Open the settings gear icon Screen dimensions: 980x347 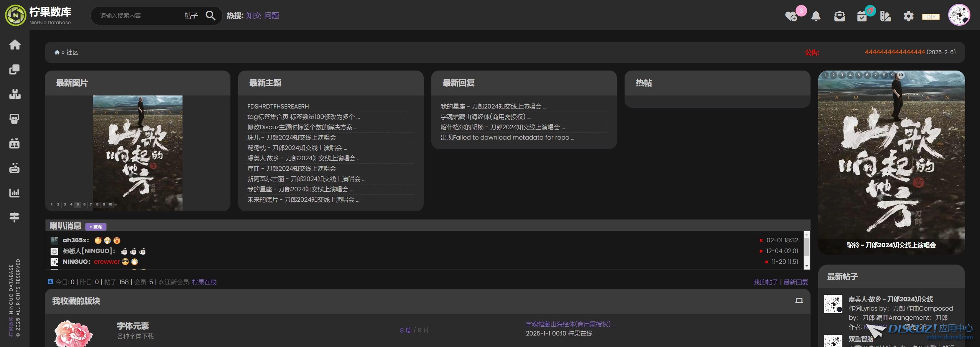(x=908, y=16)
